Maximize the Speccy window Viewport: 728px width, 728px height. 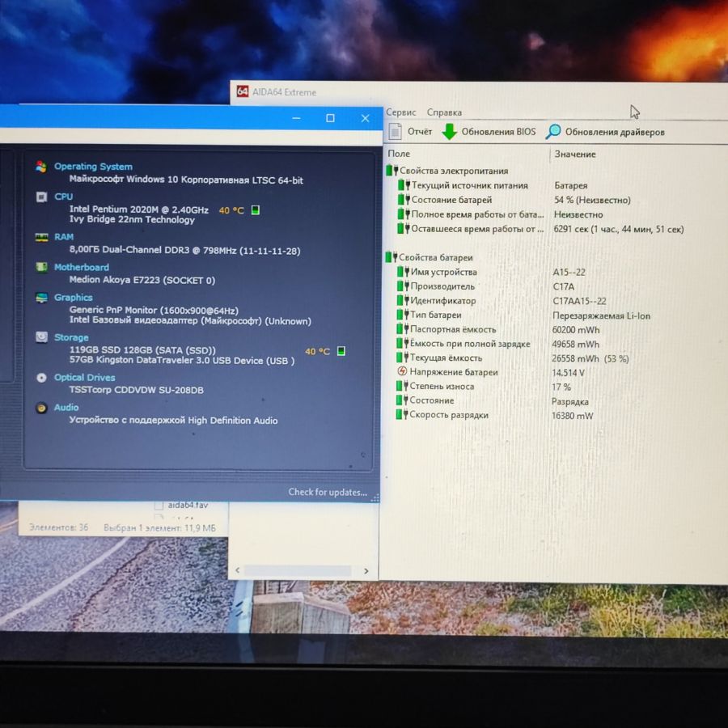tap(330, 118)
